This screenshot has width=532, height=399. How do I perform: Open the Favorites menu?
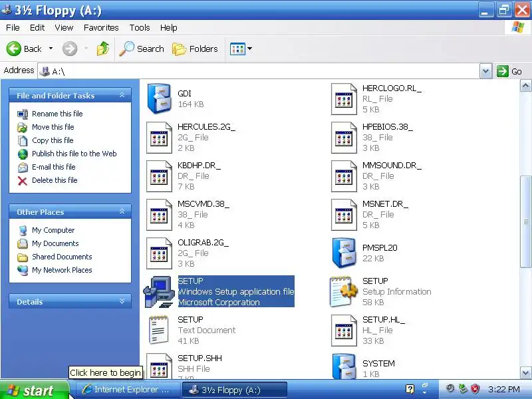[x=101, y=27]
